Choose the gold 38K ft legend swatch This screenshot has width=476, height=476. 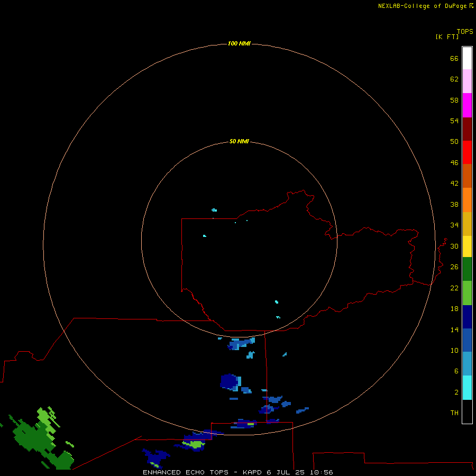(467, 224)
